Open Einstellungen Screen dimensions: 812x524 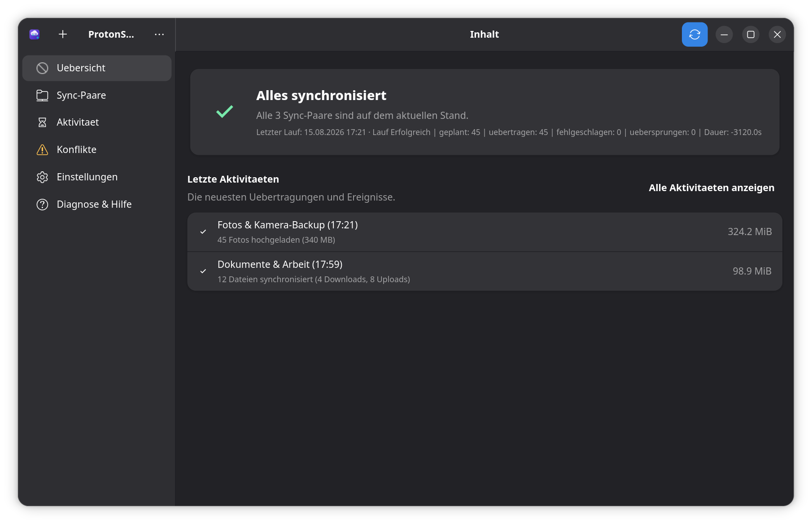coord(97,177)
